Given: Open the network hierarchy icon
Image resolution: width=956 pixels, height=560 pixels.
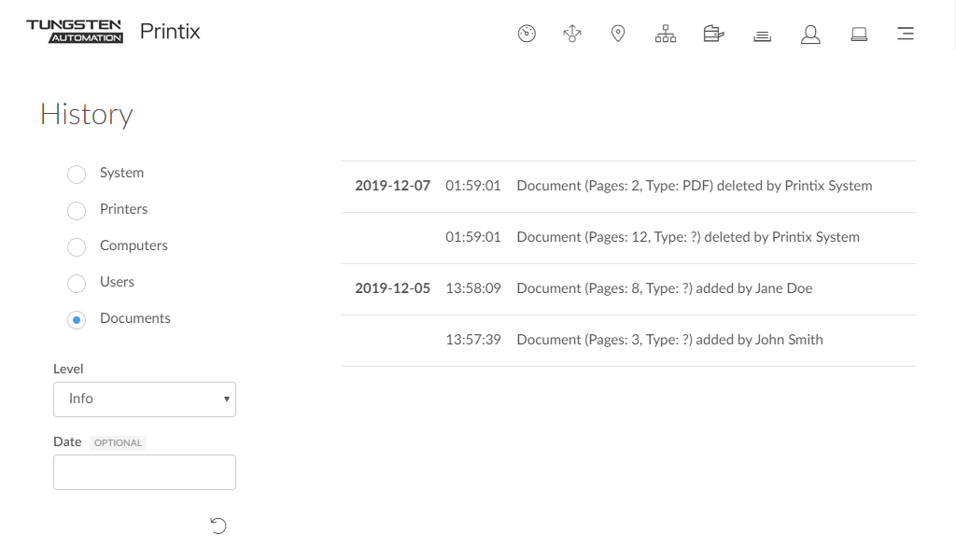Looking at the screenshot, I should pyautogui.click(x=665, y=35).
